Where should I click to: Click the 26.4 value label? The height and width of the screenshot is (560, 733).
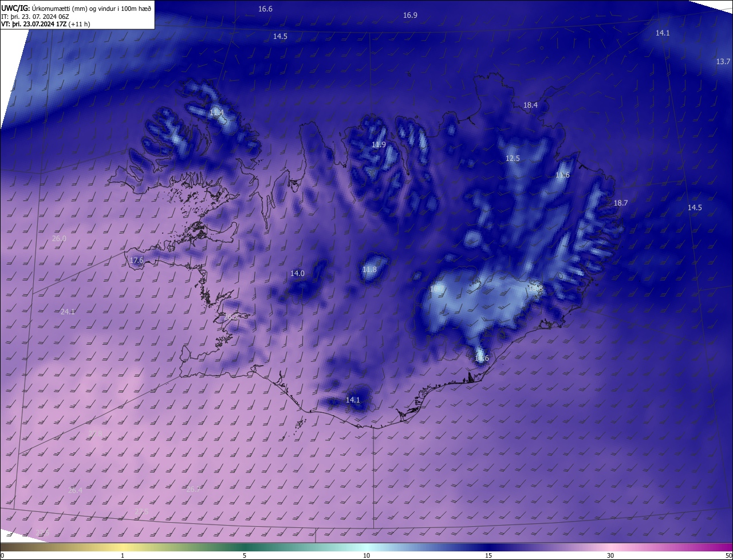click(75, 491)
